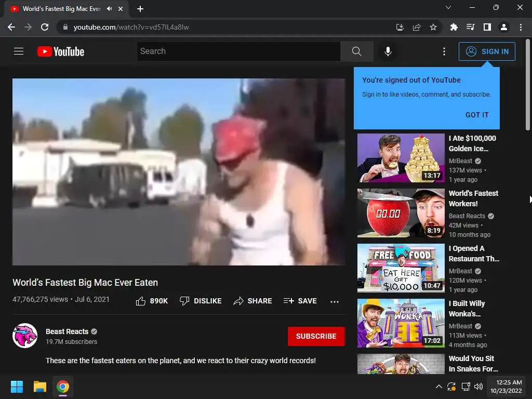Open volume control in system tray
Viewport: 532px width, 399px height.
[478, 387]
